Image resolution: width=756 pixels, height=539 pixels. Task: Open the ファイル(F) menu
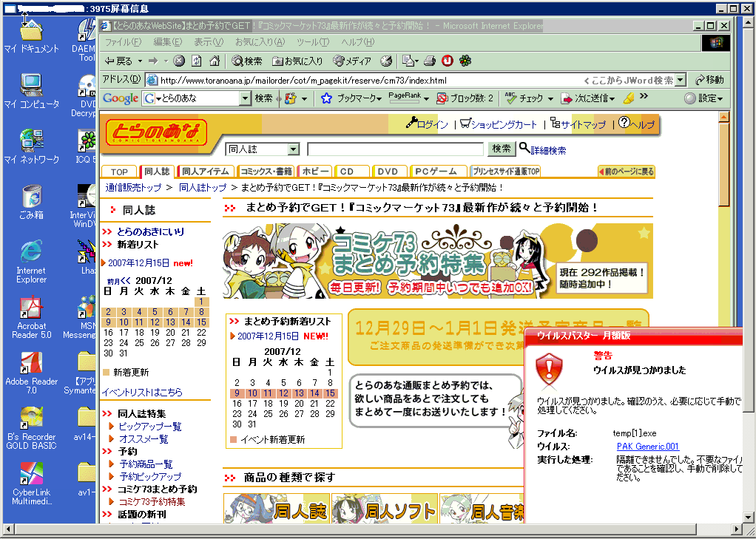[124, 42]
